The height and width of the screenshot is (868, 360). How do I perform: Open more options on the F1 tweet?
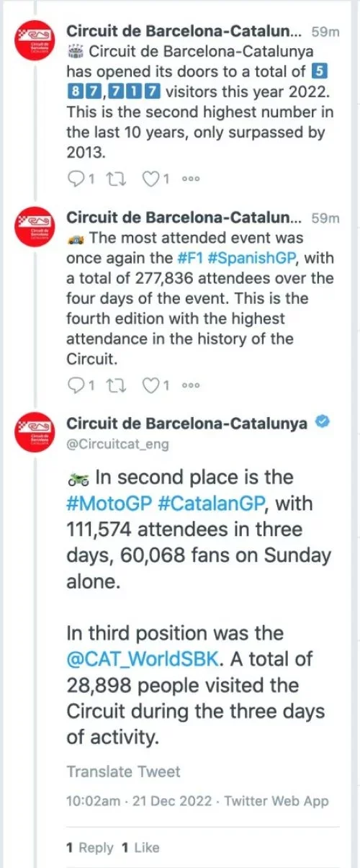point(191,387)
